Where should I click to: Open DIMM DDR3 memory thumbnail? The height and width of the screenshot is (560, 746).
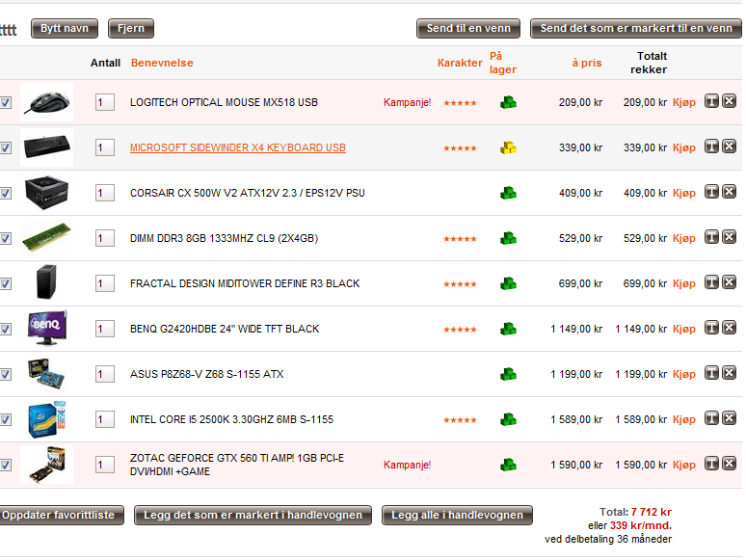tap(46, 236)
